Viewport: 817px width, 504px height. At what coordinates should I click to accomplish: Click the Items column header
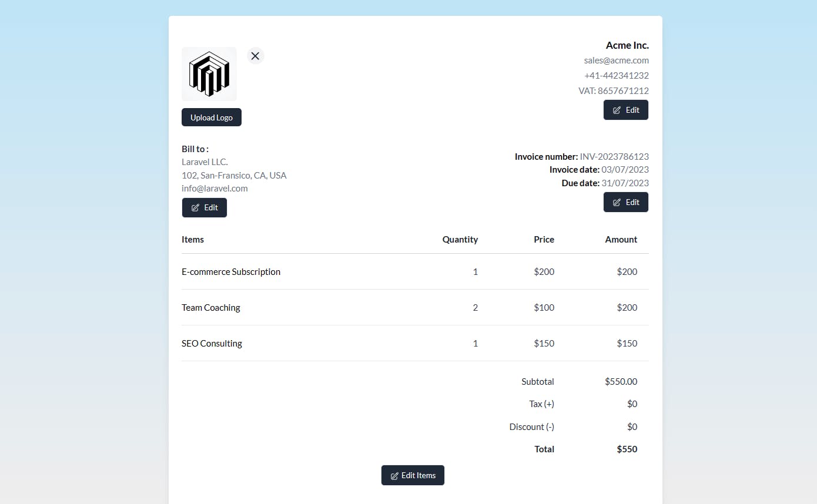(193, 239)
